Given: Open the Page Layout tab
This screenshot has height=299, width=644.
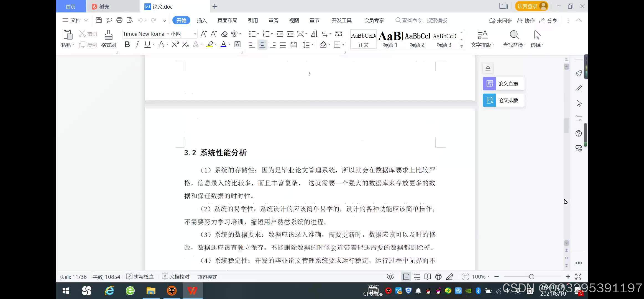Looking at the screenshot, I should (227, 20).
